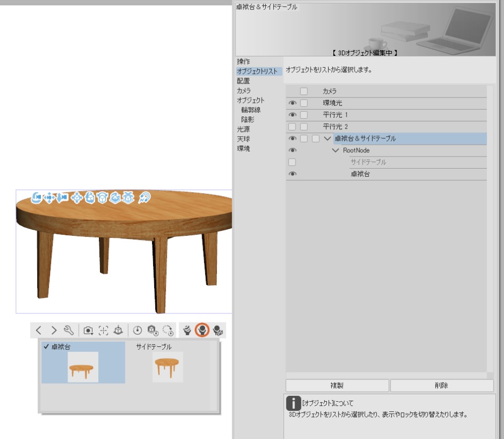This screenshot has width=504, height=439.
Task: Click ground object to floor icon
Action: point(118,330)
